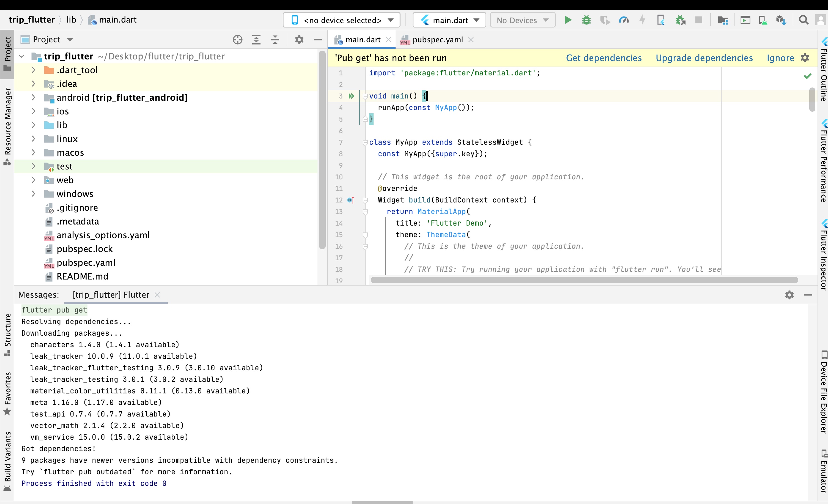Open the no device selected dropdown
828x504 pixels.
[x=341, y=20]
